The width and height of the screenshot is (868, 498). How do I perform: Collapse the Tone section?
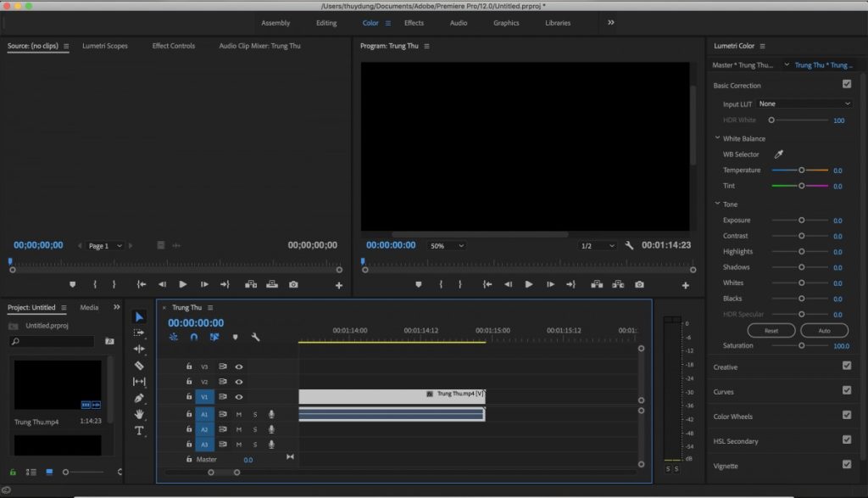(x=717, y=204)
